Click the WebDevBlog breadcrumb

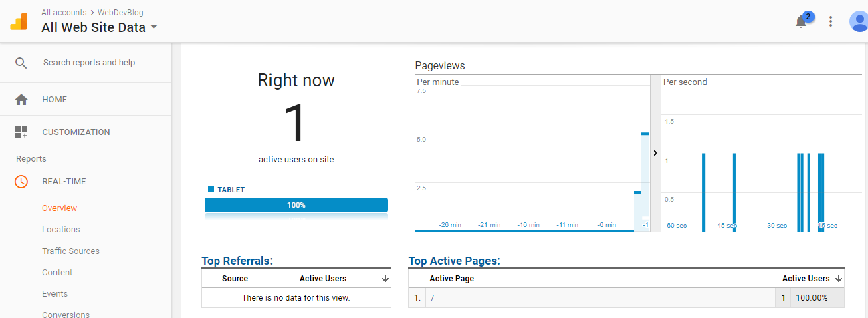click(x=120, y=12)
